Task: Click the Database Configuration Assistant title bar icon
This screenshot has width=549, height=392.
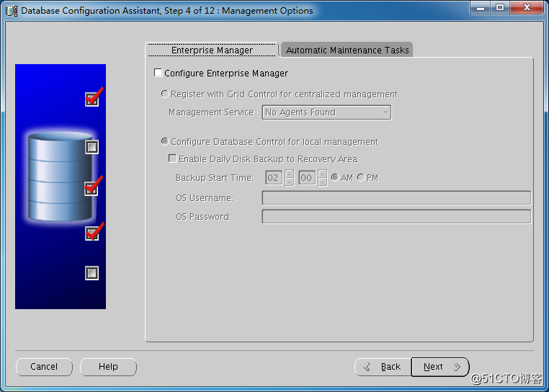Action: tap(12, 11)
